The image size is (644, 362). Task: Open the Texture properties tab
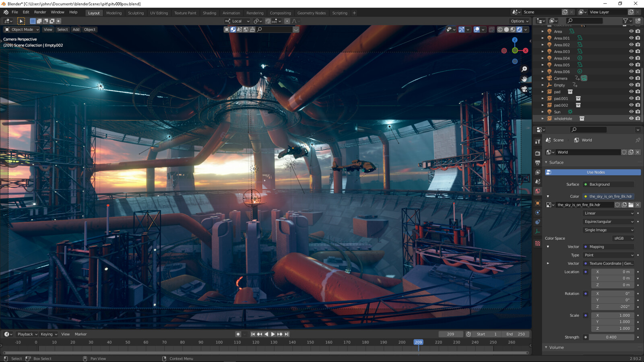pos(538,243)
